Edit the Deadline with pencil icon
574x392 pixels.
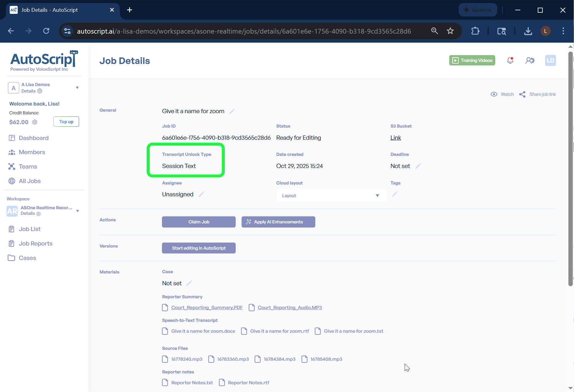click(418, 166)
